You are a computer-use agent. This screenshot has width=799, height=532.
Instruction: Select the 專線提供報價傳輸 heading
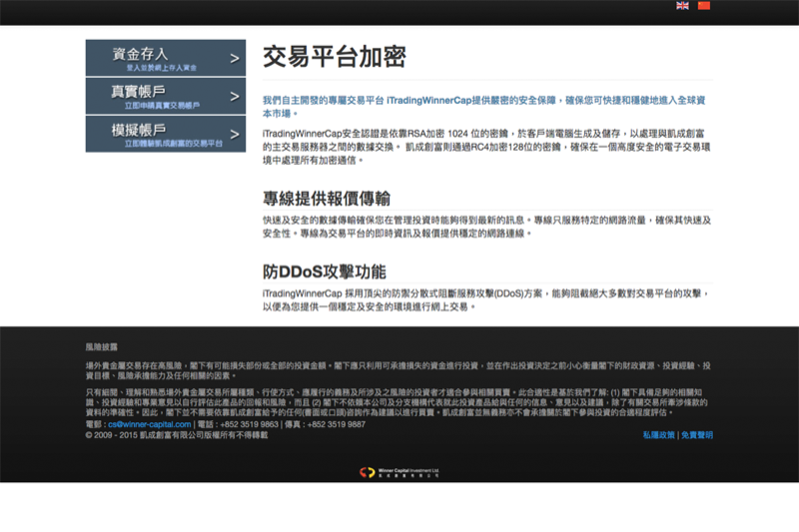(327, 199)
